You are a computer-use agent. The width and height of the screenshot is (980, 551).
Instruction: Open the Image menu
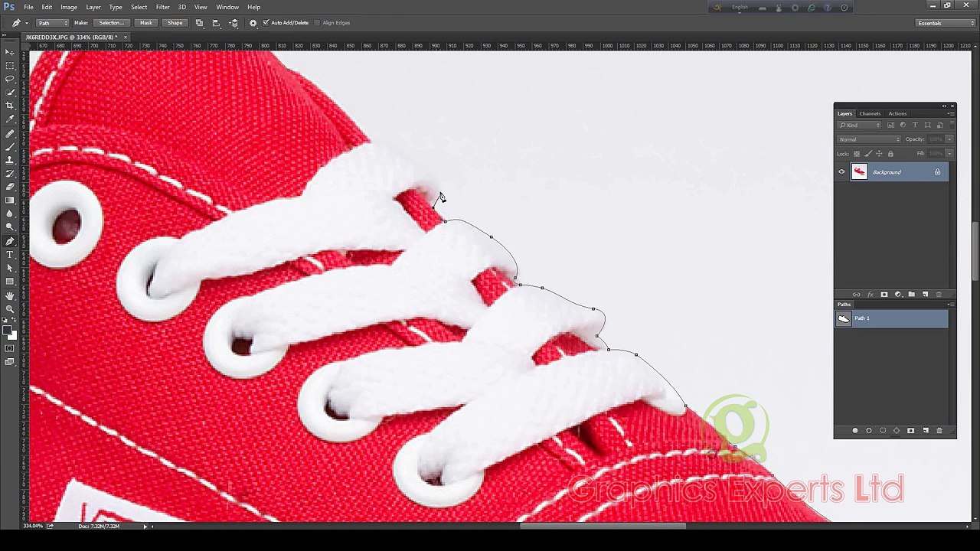pyautogui.click(x=69, y=7)
